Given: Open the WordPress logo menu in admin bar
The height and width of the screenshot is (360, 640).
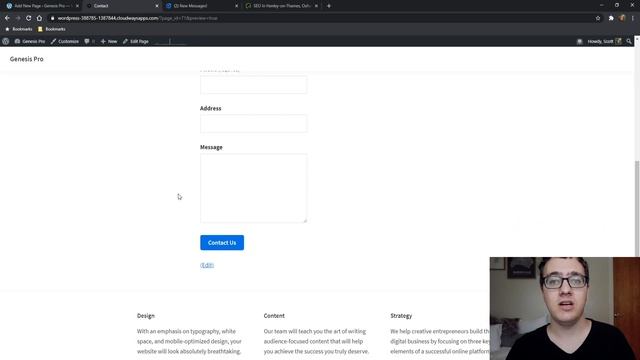Looking at the screenshot, I should tap(6, 41).
